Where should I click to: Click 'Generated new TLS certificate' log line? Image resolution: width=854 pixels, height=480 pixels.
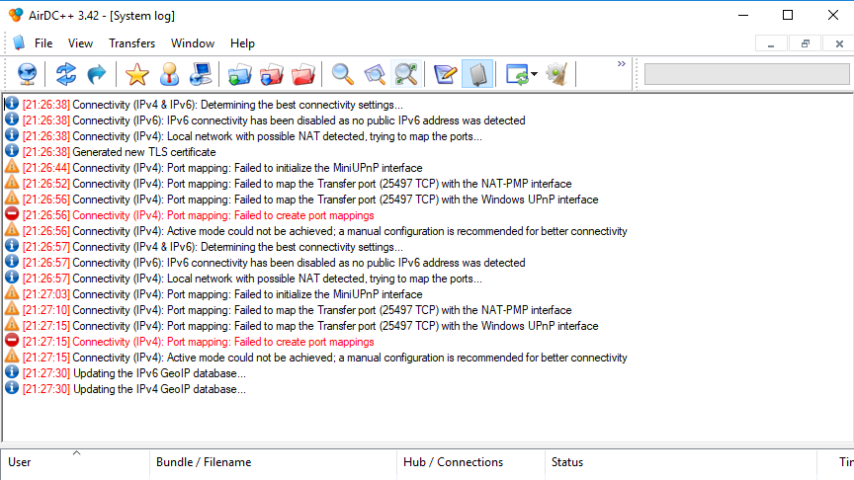(144, 152)
